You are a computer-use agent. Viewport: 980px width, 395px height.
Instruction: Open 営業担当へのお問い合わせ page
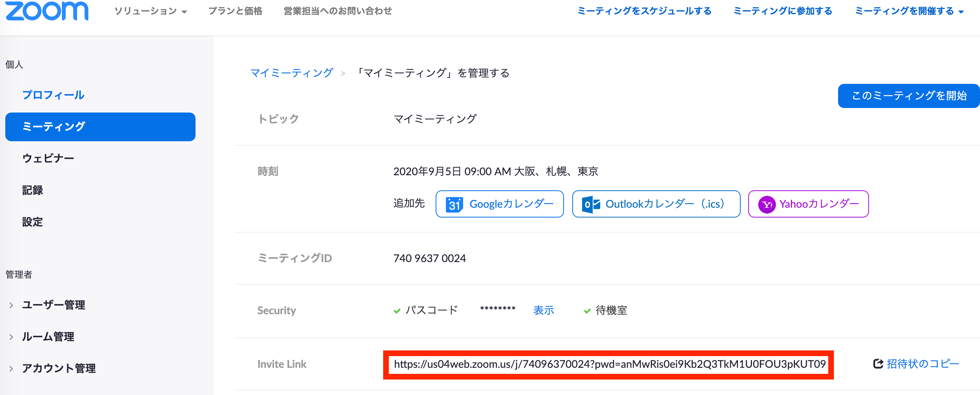coord(338,11)
